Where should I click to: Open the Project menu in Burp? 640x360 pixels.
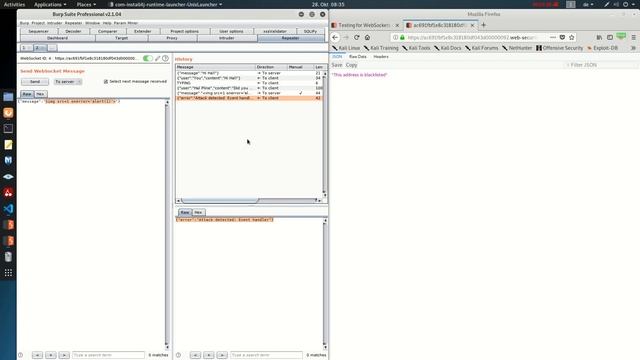coord(38,23)
